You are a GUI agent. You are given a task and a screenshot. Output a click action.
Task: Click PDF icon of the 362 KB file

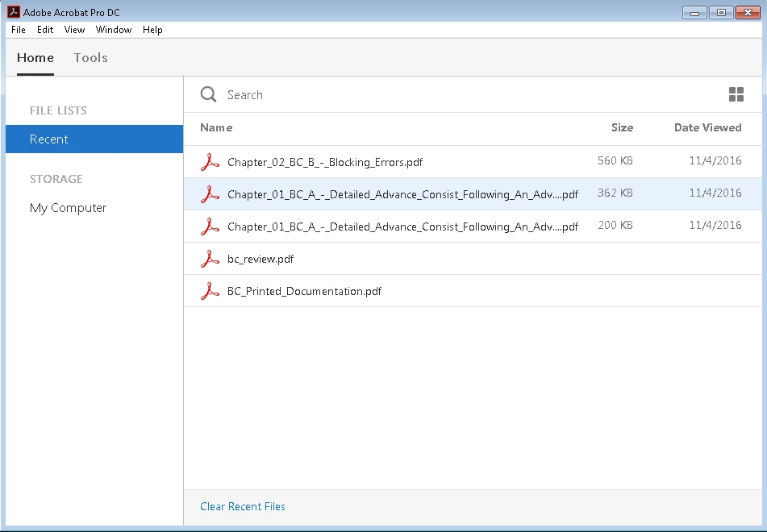(x=210, y=194)
